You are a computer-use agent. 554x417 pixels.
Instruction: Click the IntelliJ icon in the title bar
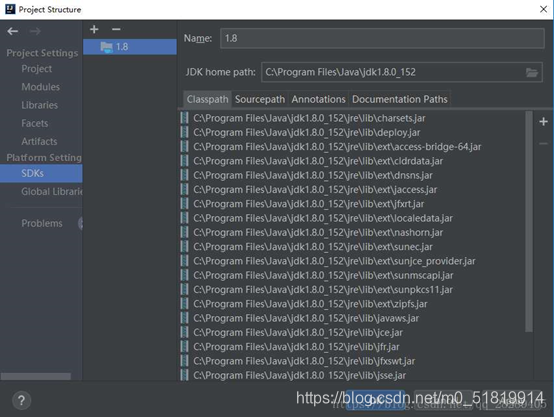coord(10,9)
